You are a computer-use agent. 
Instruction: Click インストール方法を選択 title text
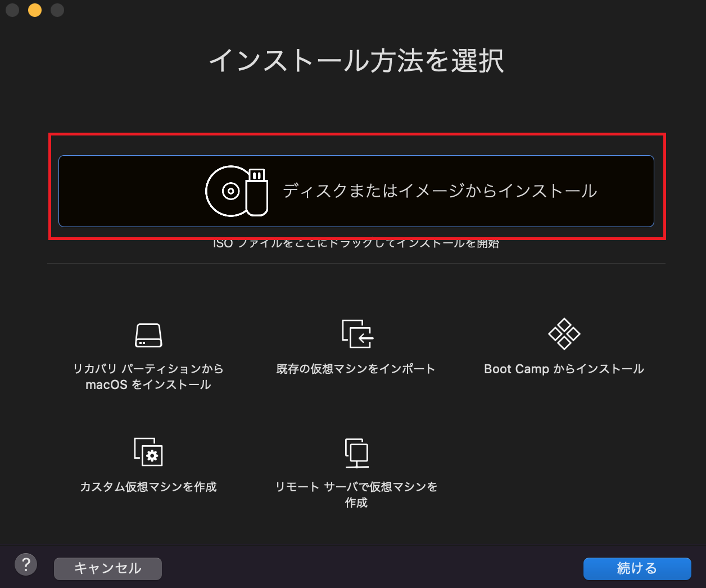[356, 62]
